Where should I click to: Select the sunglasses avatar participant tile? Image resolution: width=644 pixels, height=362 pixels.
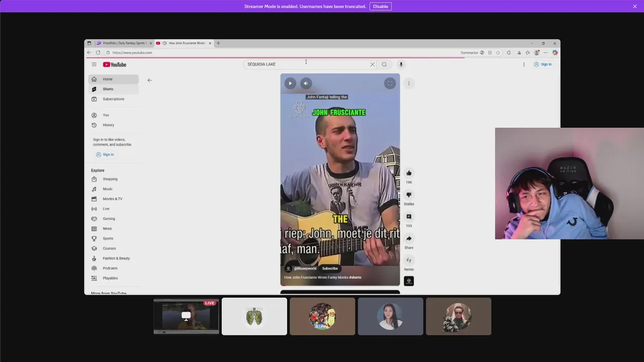[458, 316]
